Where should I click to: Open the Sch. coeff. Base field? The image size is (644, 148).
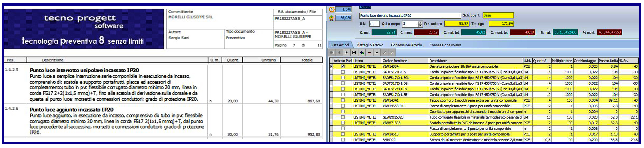tap(498, 15)
